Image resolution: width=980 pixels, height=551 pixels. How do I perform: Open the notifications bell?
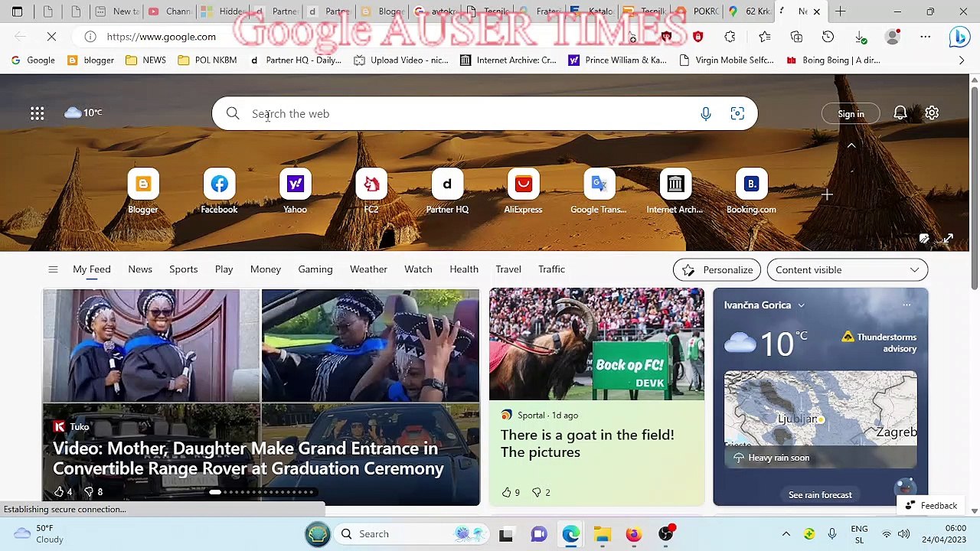click(x=900, y=113)
